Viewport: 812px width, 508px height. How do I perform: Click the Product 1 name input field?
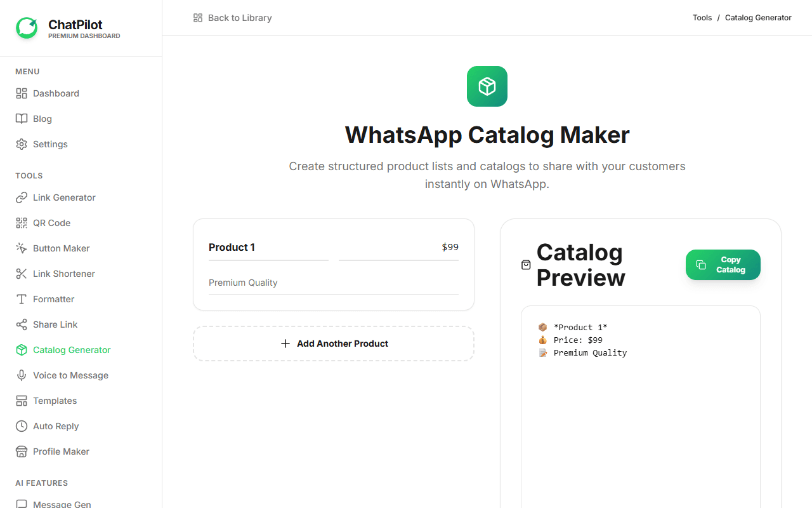coord(266,247)
